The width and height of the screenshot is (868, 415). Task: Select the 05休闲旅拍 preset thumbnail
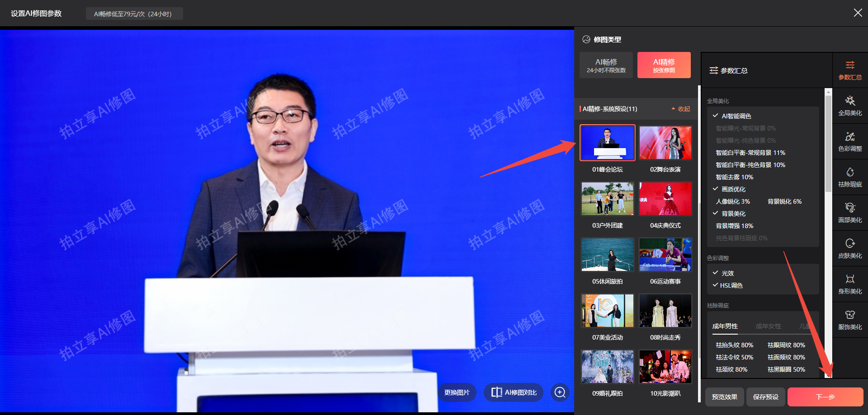[x=607, y=255]
